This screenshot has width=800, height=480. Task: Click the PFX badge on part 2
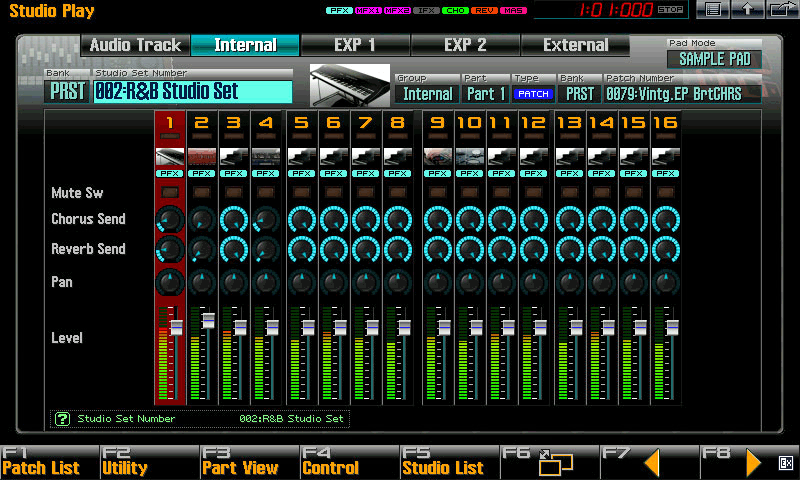tap(202, 173)
